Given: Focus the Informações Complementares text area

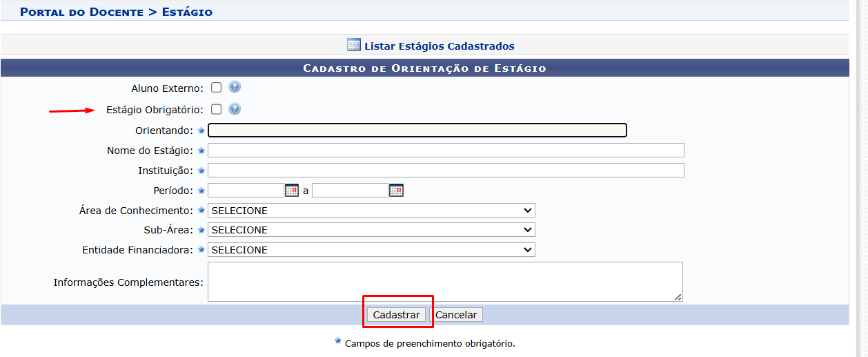Looking at the screenshot, I should click(445, 282).
